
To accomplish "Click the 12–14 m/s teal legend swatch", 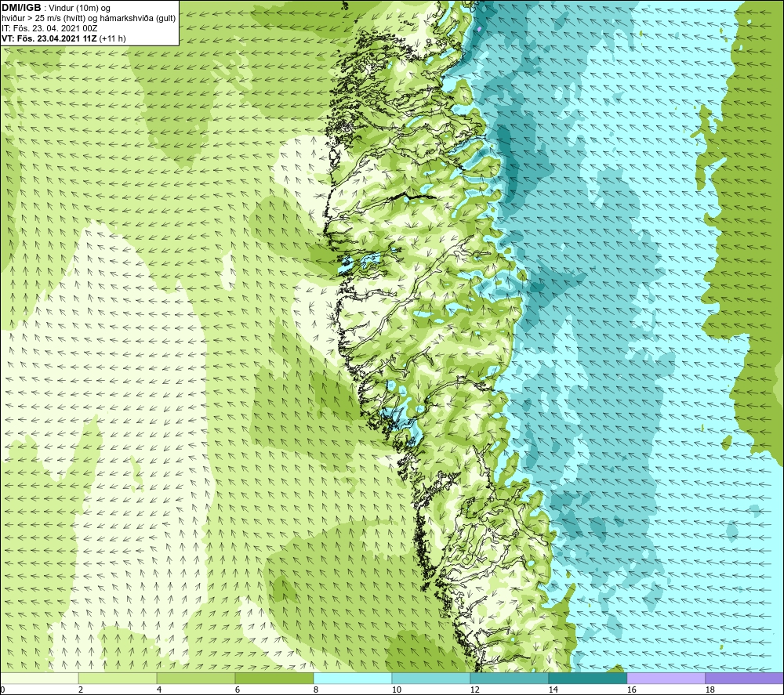I will pos(510,679).
